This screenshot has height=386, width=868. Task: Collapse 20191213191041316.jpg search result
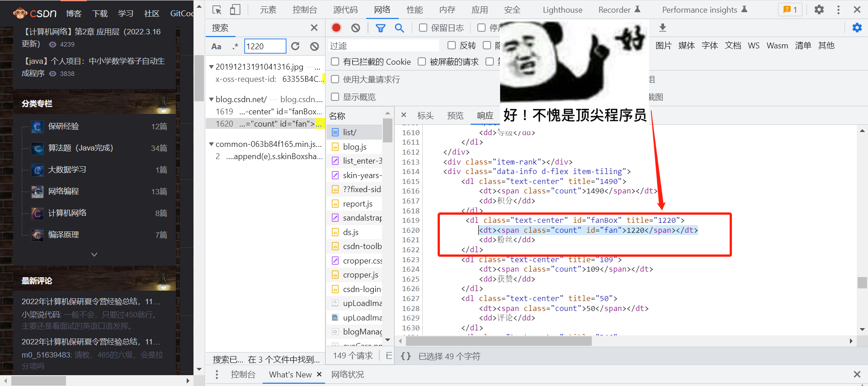click(211, 67)
